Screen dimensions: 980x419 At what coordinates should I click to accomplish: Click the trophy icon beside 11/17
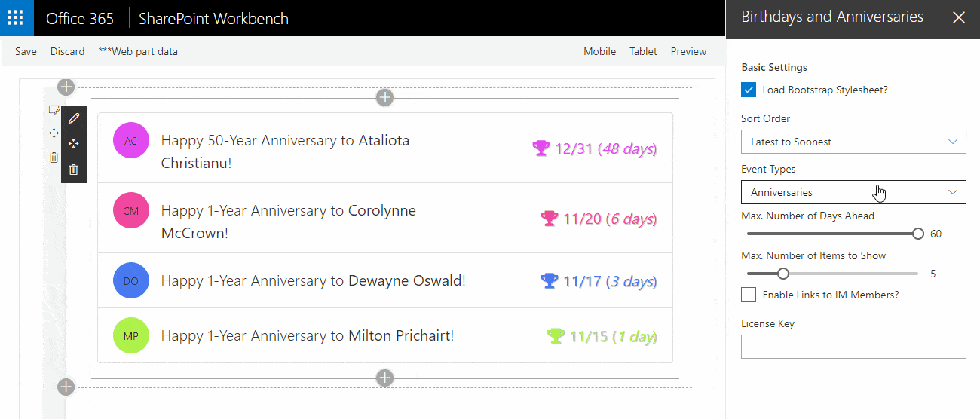pos(549,281)
